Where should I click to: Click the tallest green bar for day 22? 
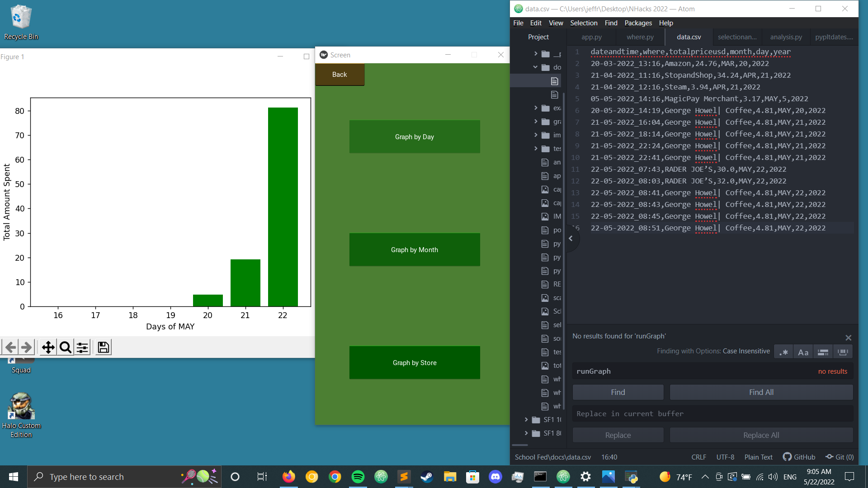pyautogui.click(x=283, y=206)
